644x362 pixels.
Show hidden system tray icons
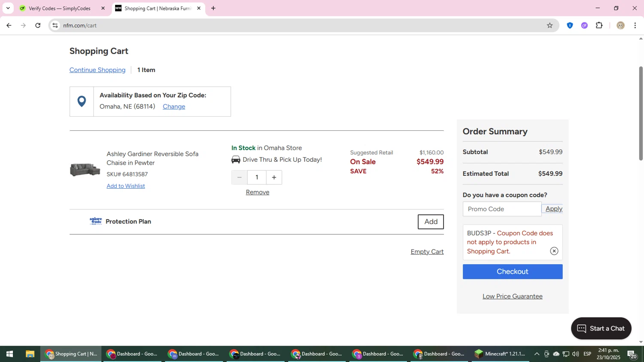coord(537,354)
